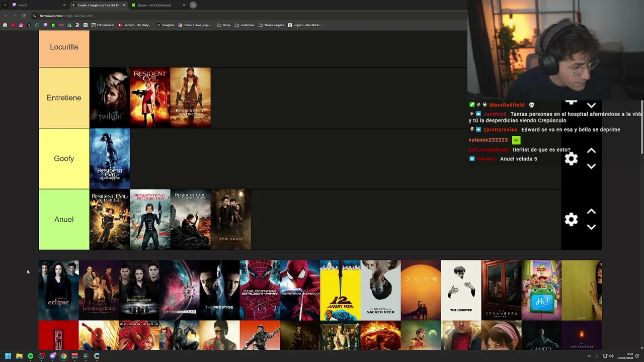Pick The Invitation poster

[582, 336]
